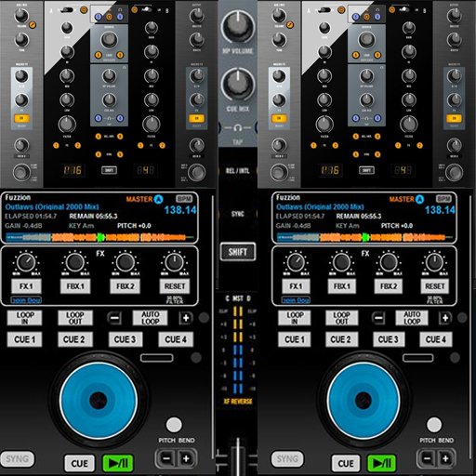Enable XF REVERSE on the center strip
Screen dimensions: 476x476
(238, 402)
